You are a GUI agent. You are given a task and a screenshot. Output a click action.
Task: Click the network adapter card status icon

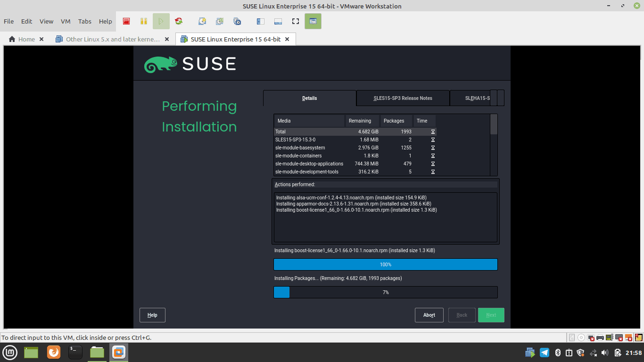pyautogui.click(x=610, y=337)
